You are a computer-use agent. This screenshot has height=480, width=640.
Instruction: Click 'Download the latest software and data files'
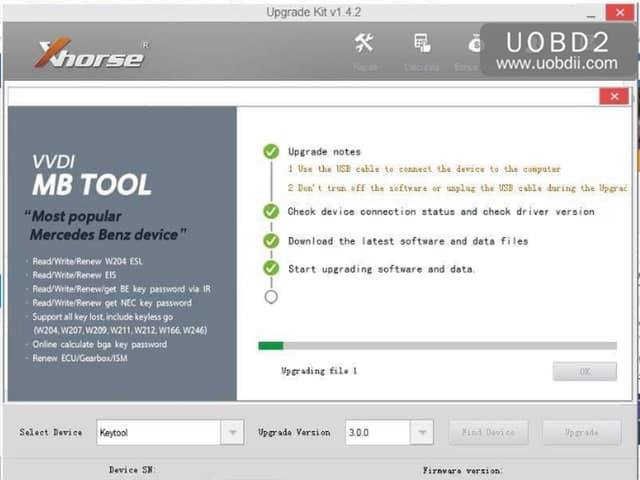408,241
